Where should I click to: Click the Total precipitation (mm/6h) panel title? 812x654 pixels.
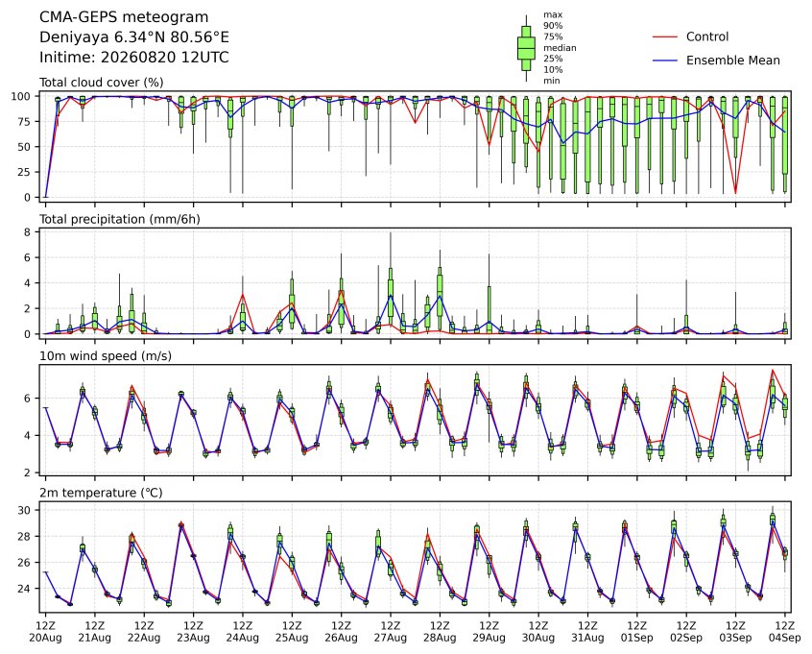120,219
